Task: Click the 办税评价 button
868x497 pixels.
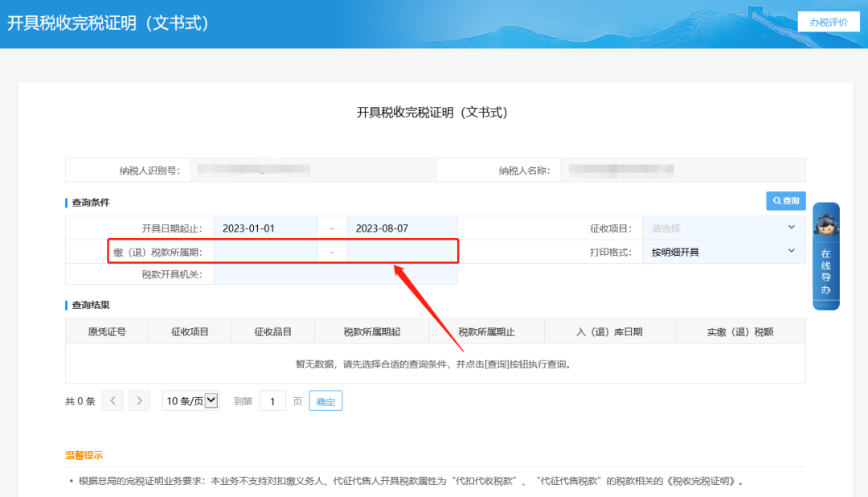Action: (x=828, y=22)
